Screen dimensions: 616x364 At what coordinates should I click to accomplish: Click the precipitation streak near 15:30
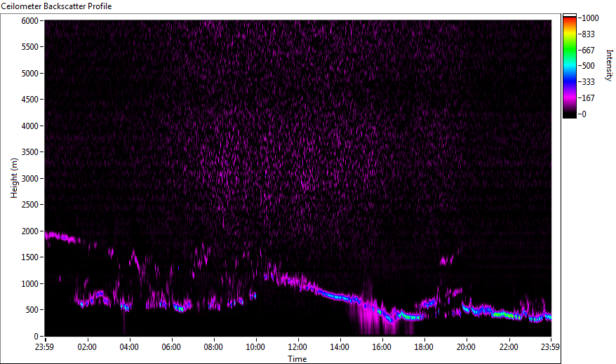tap(369, 316)
